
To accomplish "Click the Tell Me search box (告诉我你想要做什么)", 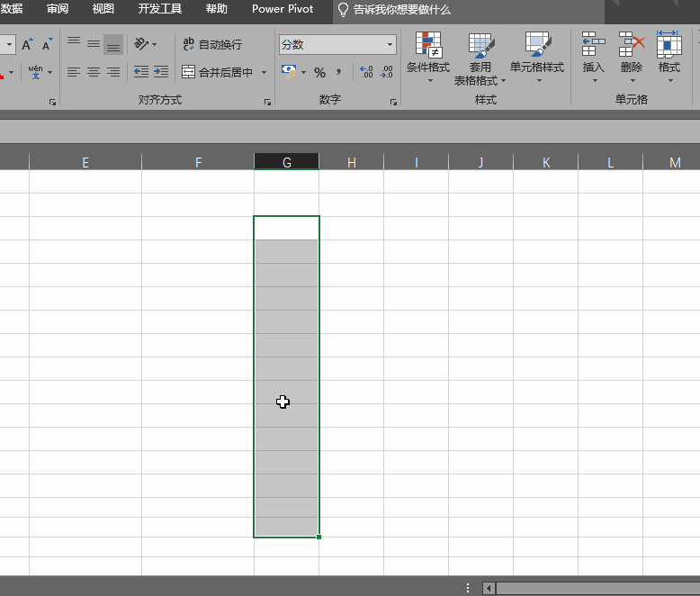I will click(400, 9).
